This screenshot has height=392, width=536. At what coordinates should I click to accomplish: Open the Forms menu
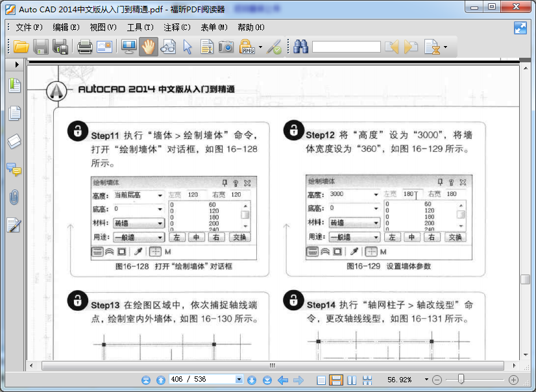pos(213,27)
